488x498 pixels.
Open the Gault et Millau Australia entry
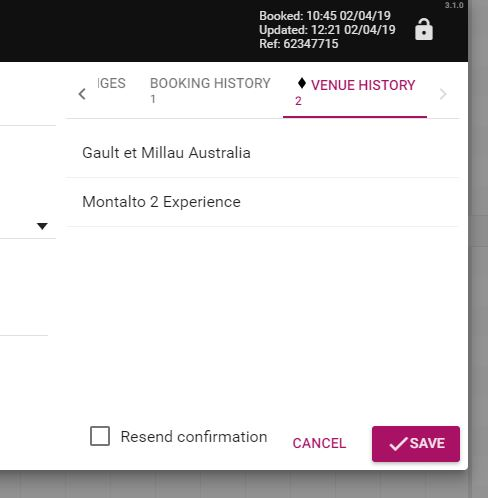[x=262, y=153]
